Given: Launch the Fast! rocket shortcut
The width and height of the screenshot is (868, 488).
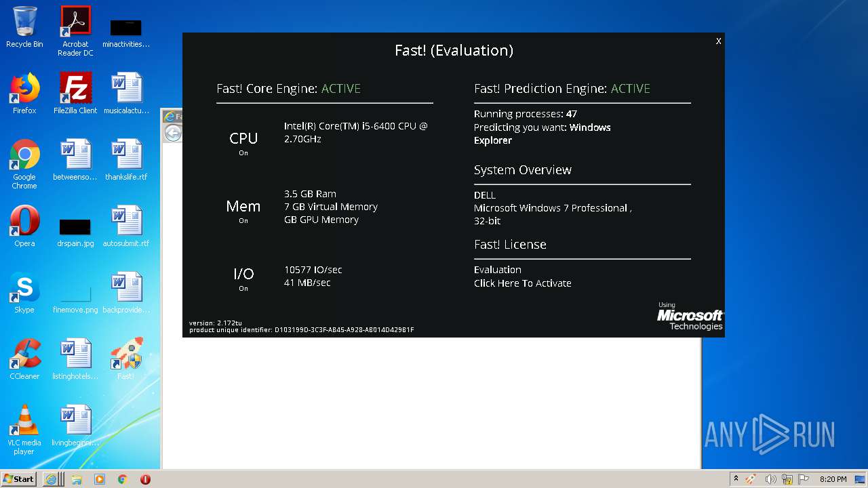Looking at the screenshot, I should 126,359.
